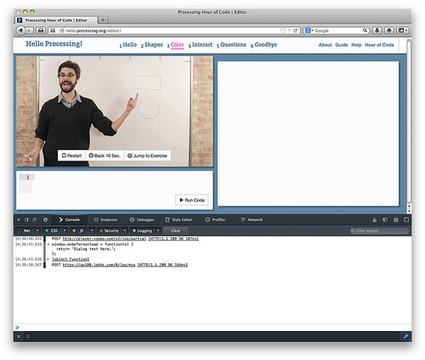Switch to the Profiler tab
The height and width of the screenshot is (360, 425).
click(215, 220)
